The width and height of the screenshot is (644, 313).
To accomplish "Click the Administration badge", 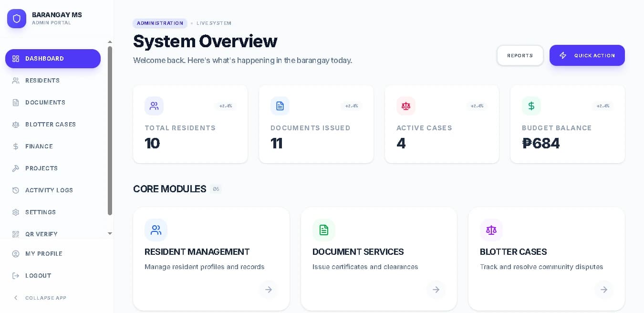I will coord(160,23).
